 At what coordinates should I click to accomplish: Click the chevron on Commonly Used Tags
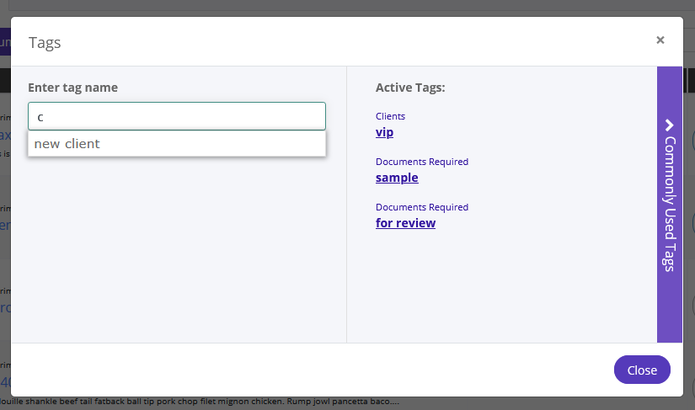(x=669, y=125)
